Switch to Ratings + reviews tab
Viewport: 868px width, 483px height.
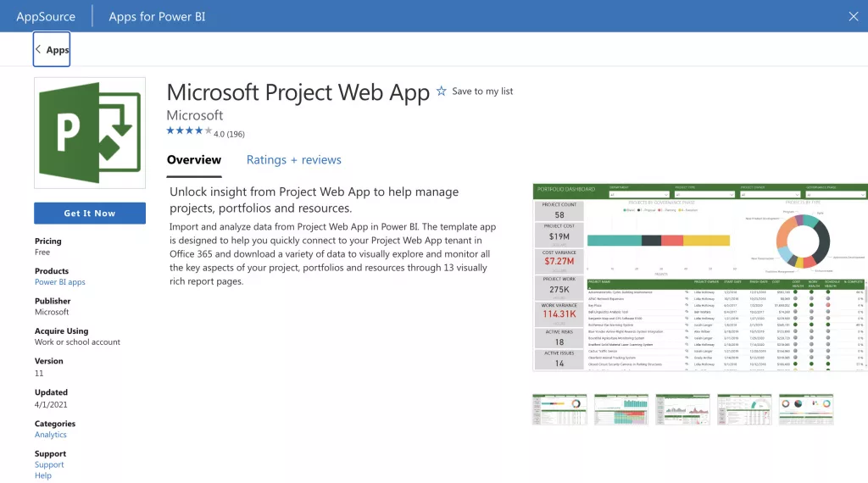[x=294, y=160]
